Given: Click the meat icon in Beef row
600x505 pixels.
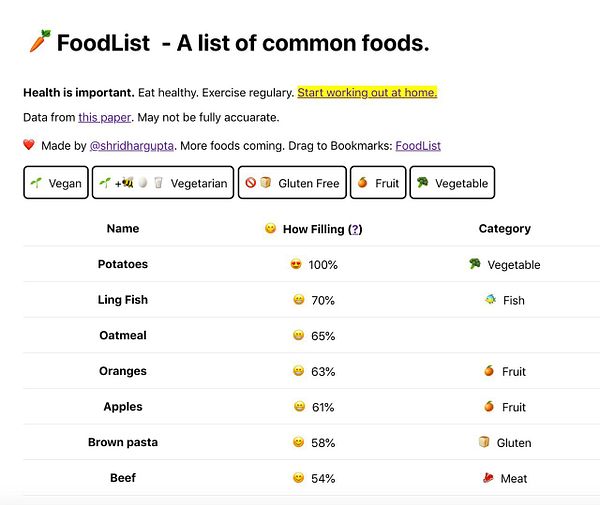Looking at the screenshot, I should click(x=488, y=478).
